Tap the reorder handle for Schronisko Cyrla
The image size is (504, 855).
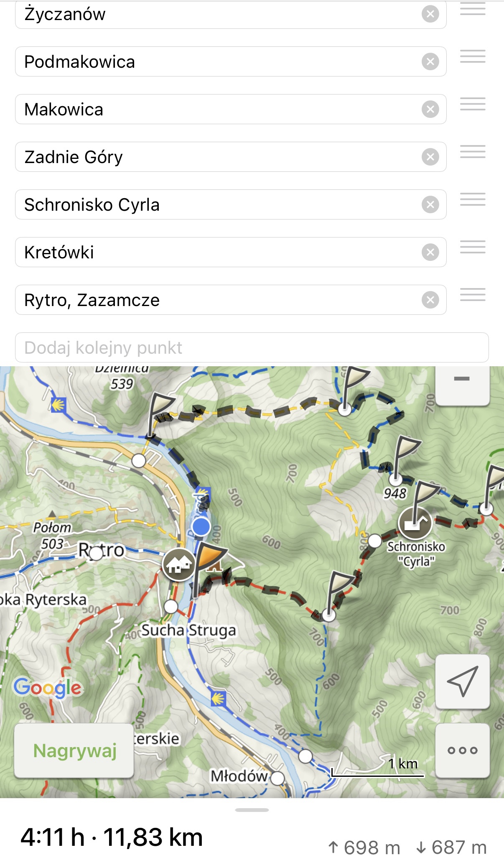[x=473, y=199]
